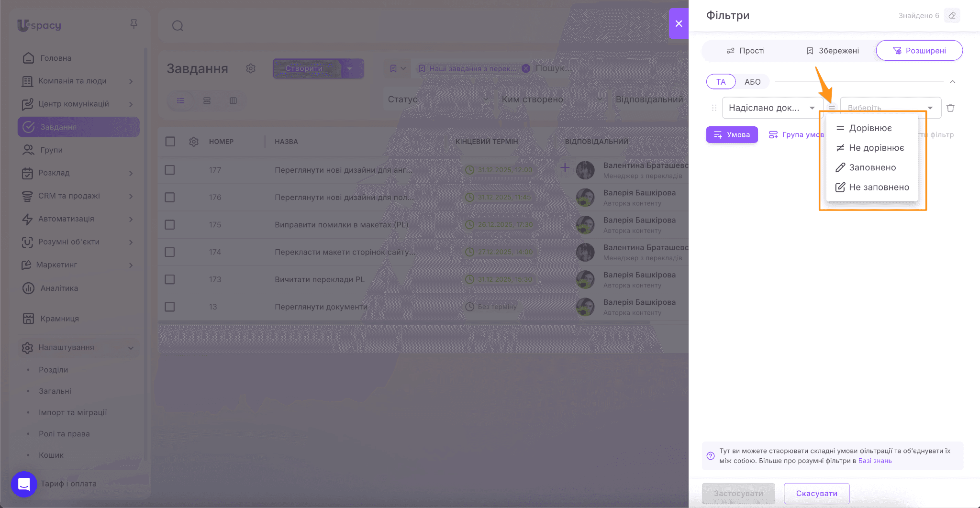This screenshot has width=980, height=508.
Task: Click the Застосувати button
Action: [x=738, y=494]
